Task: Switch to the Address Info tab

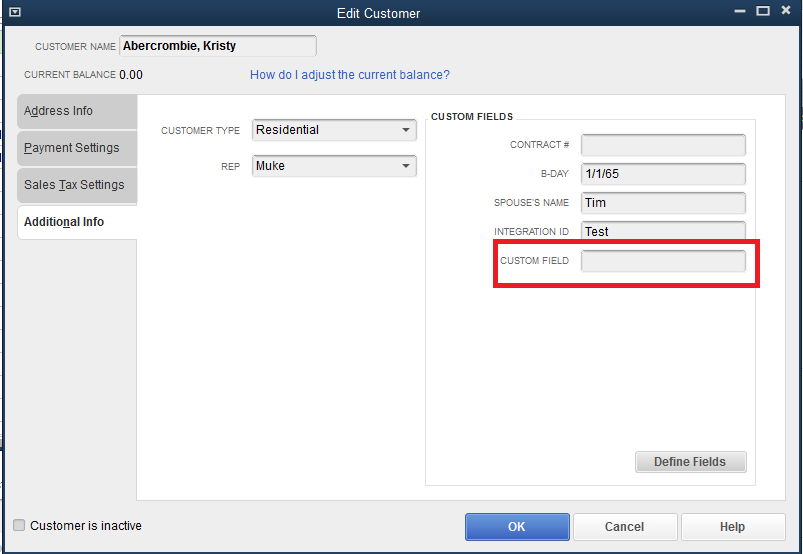Action: (77, 111)
